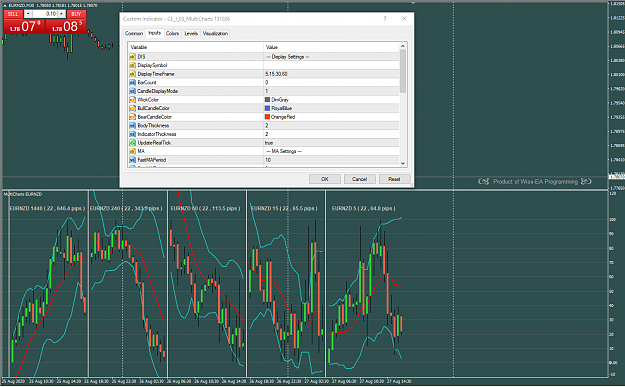Click the BearCandleColor variable icon

[x=132, y=117]
